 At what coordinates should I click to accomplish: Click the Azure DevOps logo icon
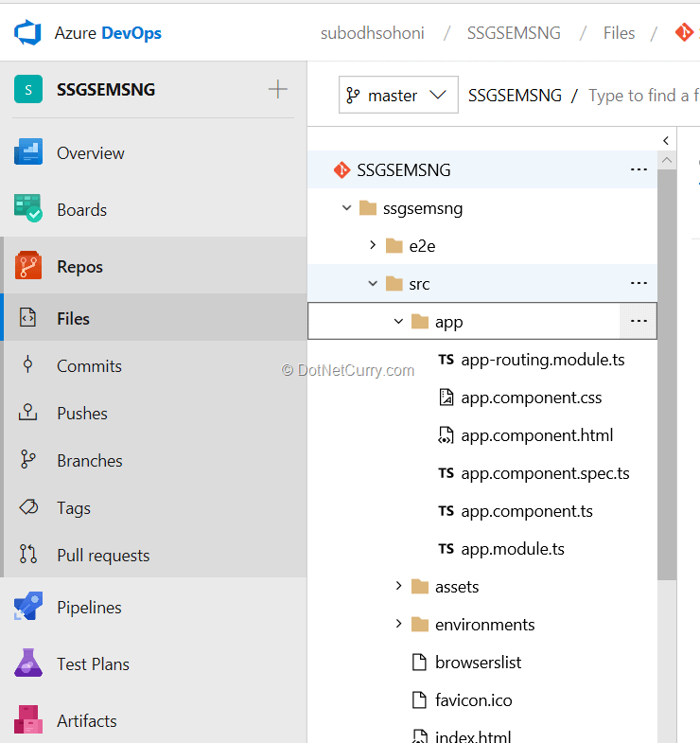[x=27, y=33]
